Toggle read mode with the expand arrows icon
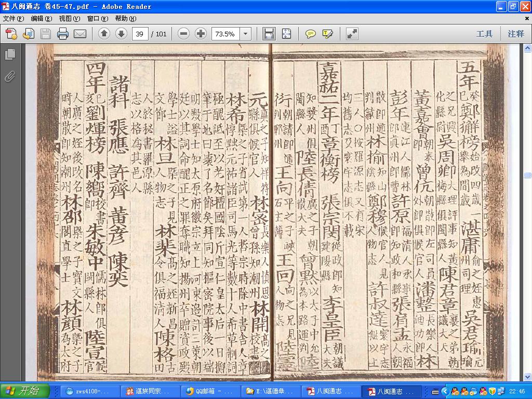532x399 pixels. pos(352,34)
